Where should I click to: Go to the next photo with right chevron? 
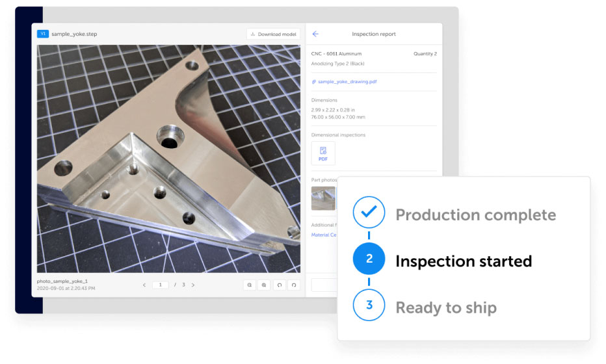(x=193, y=285)
